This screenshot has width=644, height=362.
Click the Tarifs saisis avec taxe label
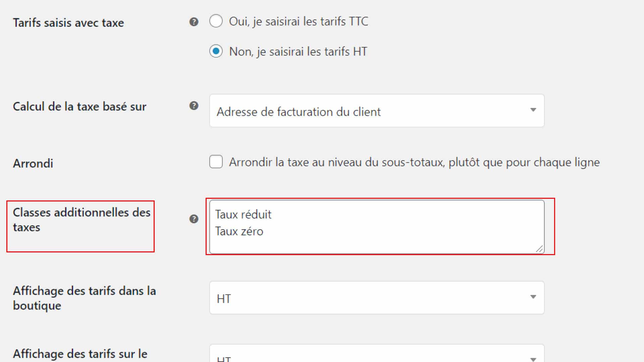pyautogui.click(x=68, y=23)
